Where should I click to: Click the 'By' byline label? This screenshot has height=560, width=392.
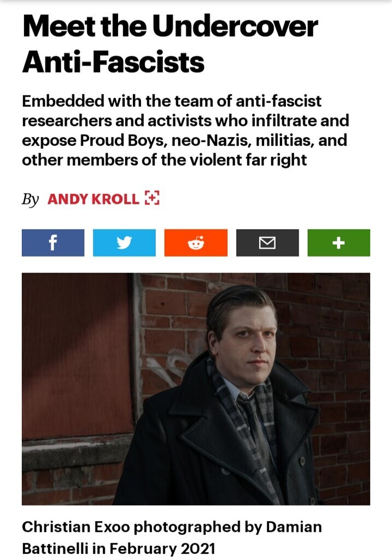[30, 199]
